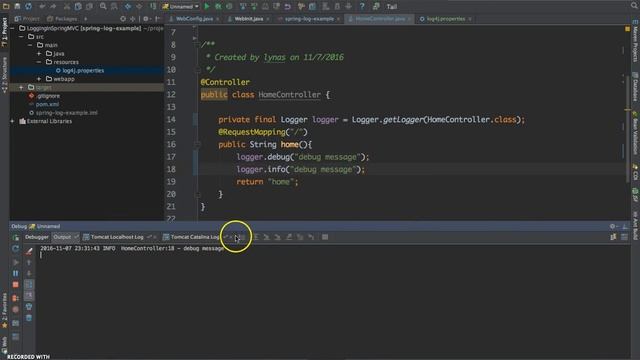Click the scroll-from-source target icon in Project panel

123,19
